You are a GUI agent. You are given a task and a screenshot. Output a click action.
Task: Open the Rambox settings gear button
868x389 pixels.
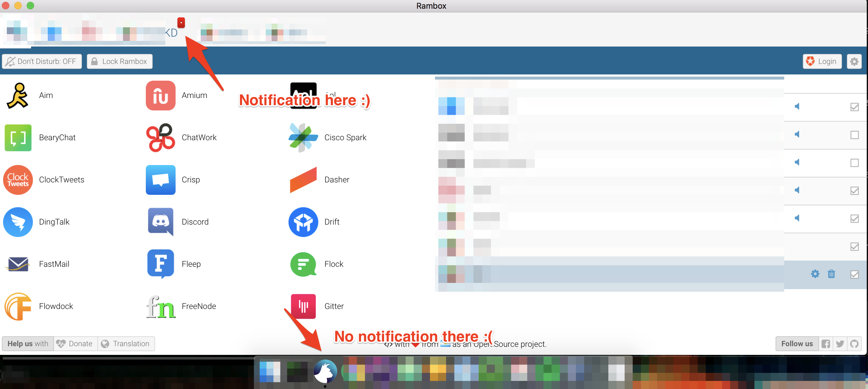[x=854, y=61]
